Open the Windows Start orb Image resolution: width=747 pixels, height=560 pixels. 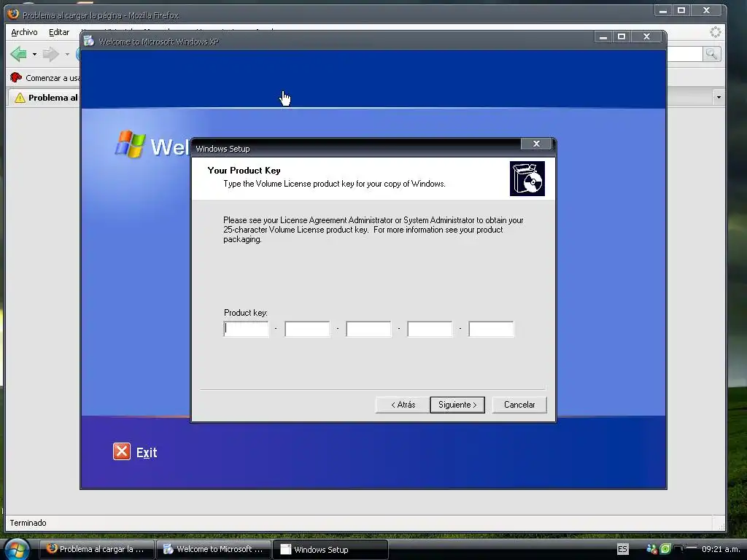16,549
